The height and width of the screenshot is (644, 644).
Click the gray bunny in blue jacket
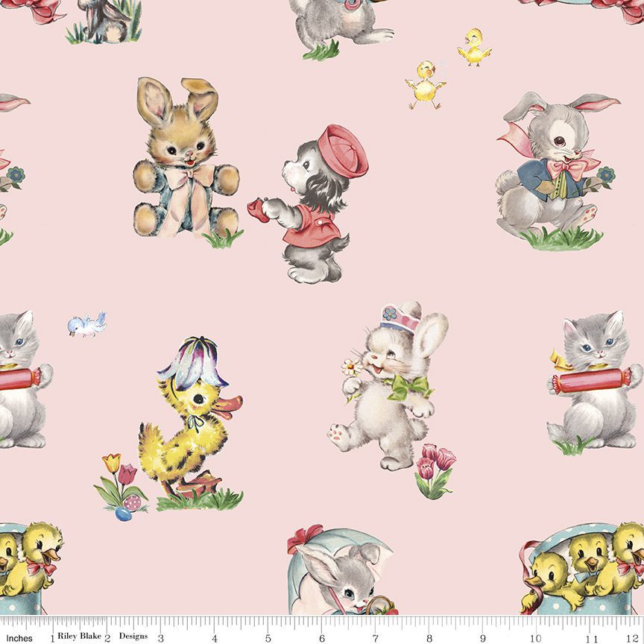coord(558,171)
